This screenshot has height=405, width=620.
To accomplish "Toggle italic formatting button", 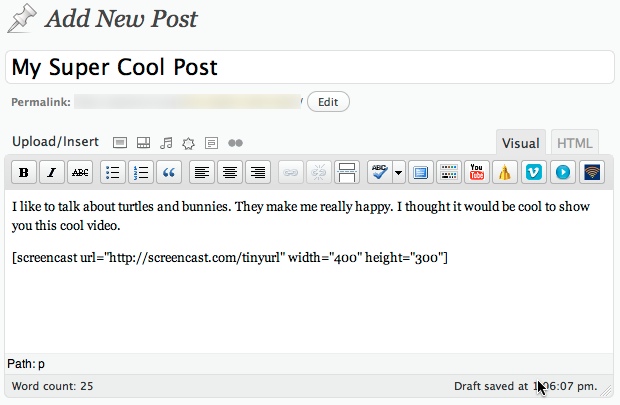I will tap(52, 172).
